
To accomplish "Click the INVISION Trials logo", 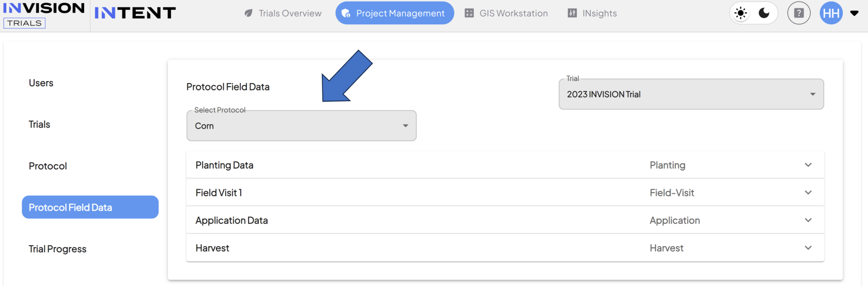I will [x=43, y=14].
